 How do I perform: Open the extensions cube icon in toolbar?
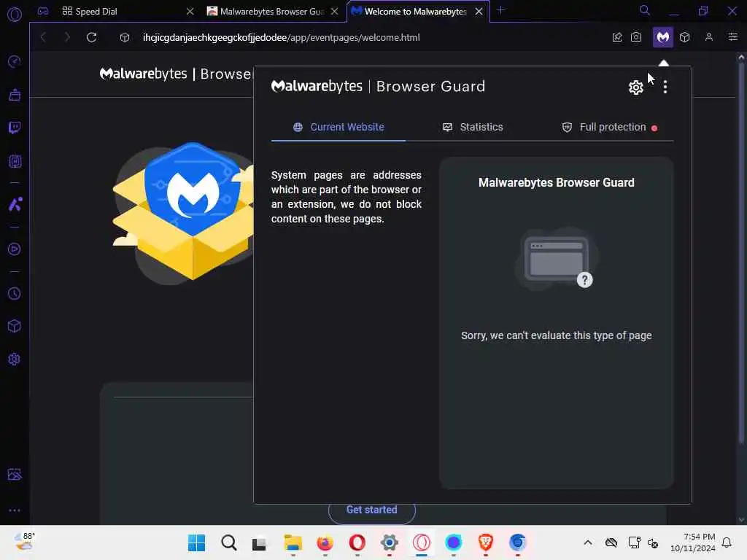click(684, 37)
